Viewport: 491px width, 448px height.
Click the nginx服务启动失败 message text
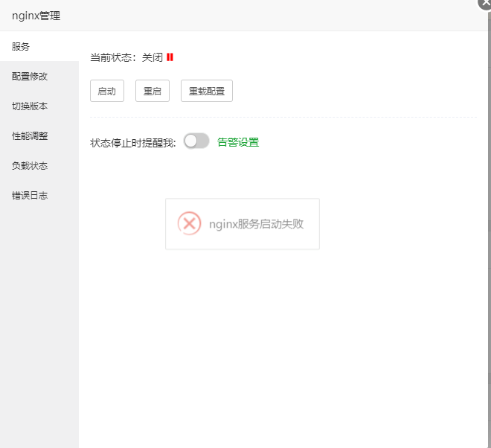[x=256, y=224]
